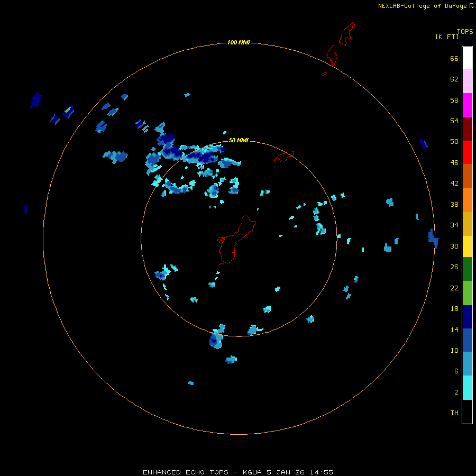Select the light pink 62 kft swatch
476x476 pixels.
(x=467, y=81)
